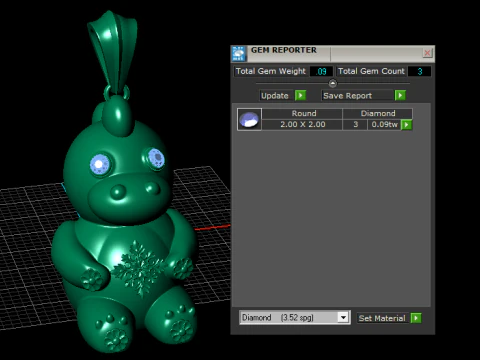Select the hippo's right eye gem
The width and height of the screenshot is (480, 360).
156,158
